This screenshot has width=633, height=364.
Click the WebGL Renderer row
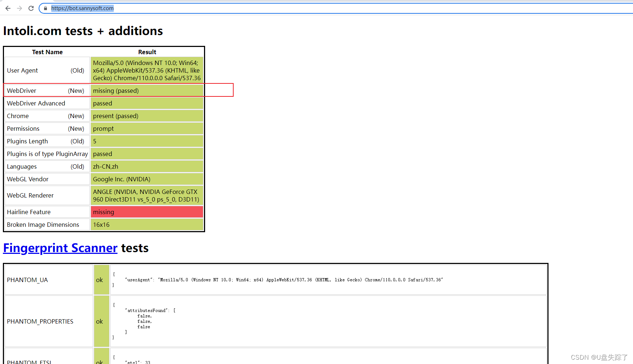coord(147,195)
